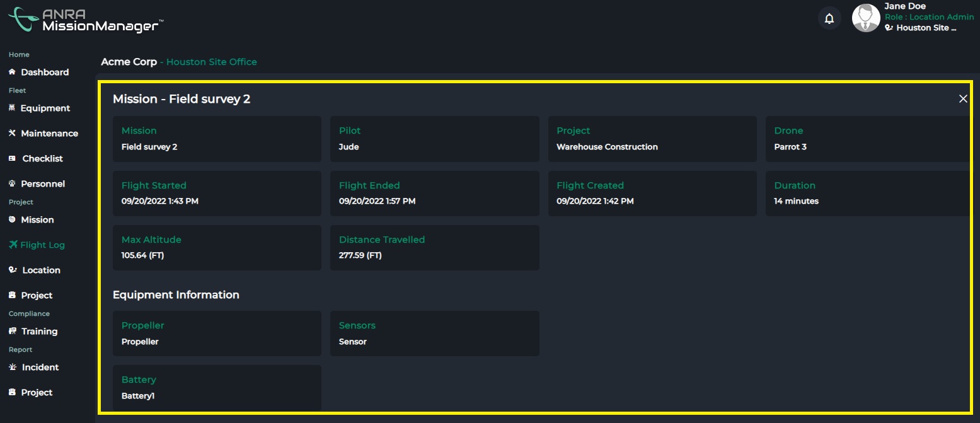Click the Home label in the sidebar
Image resolution: width=980 pixels, height=423 pixels.
pyautogui.click(x=18, y=54)
